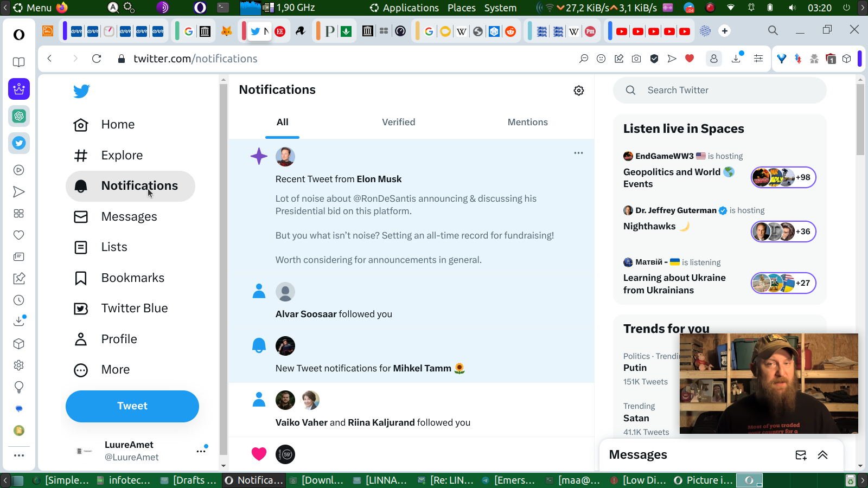This screenshot has height=488, width=868.
Task: Go to Twitter Home
Action: [104, 125]
